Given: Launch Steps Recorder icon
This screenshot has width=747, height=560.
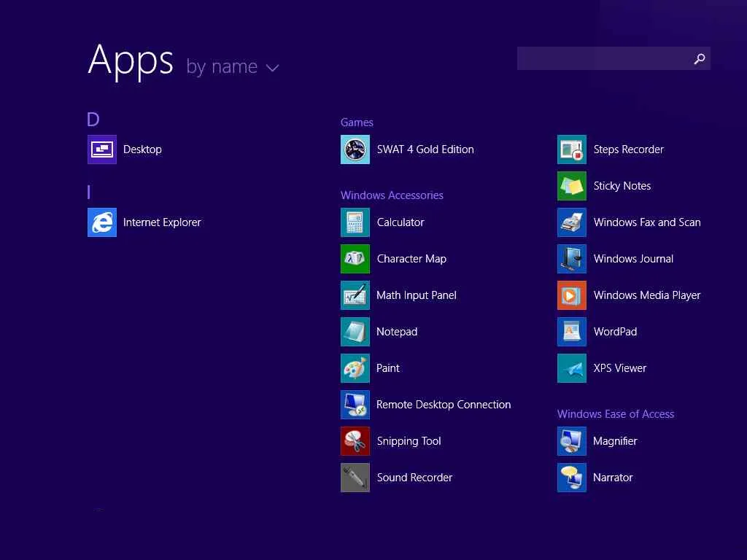Looking at the screenshot, I should tap(572, 149).
